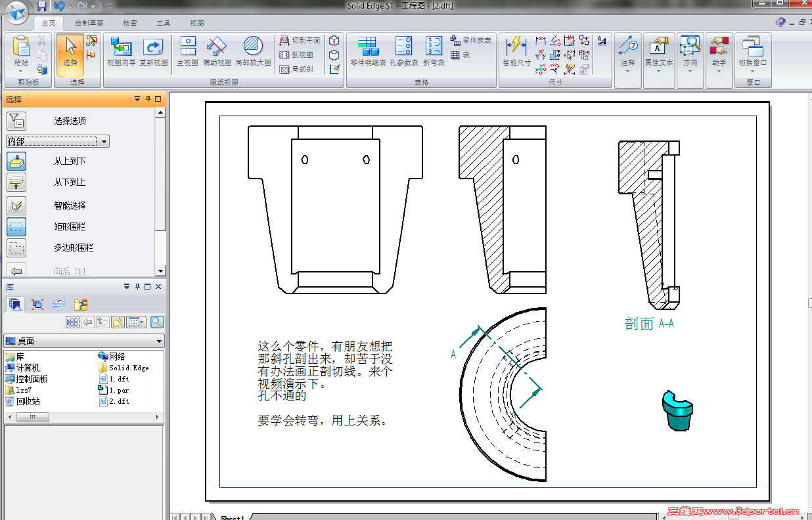
Task: Click Select Options (选择选项) button
Action: coord(16,121)
